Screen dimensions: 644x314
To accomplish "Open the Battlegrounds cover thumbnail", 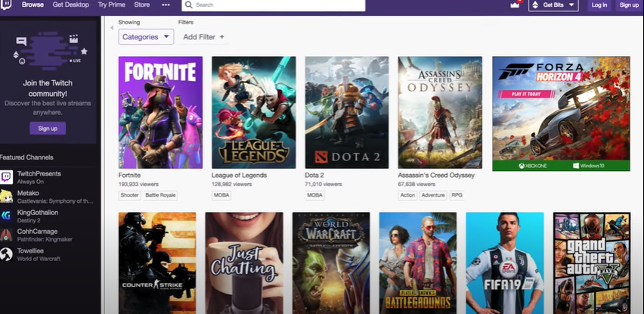I will [418, 263].
